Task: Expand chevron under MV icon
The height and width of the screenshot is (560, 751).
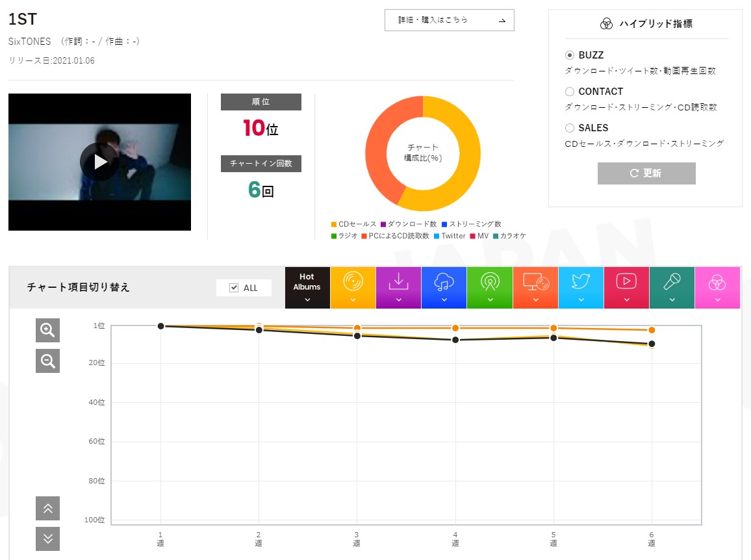Action: tap(626, 300)
